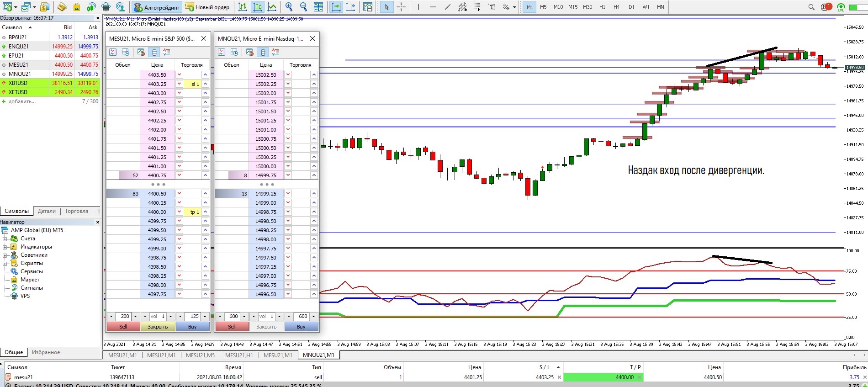Switch chart to candlestick display
Image resolution: width=868 pixels, height=387 pixels.
point(258,7)
